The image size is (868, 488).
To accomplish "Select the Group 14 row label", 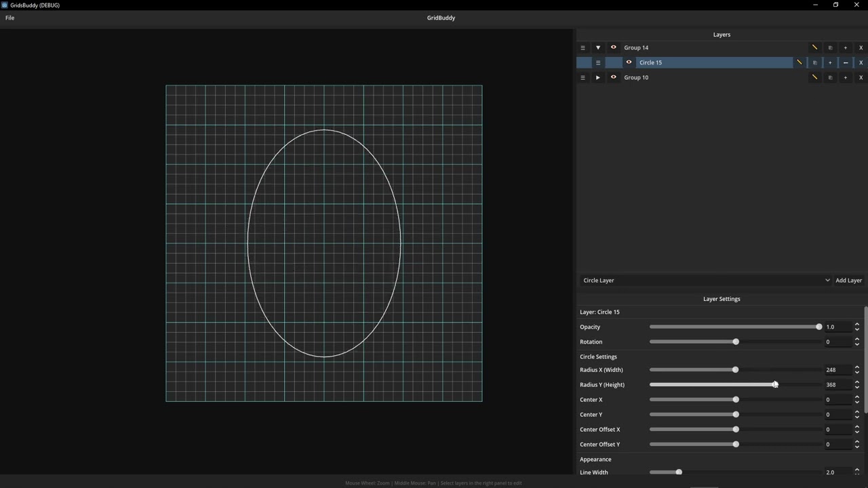I will [636, 47].
